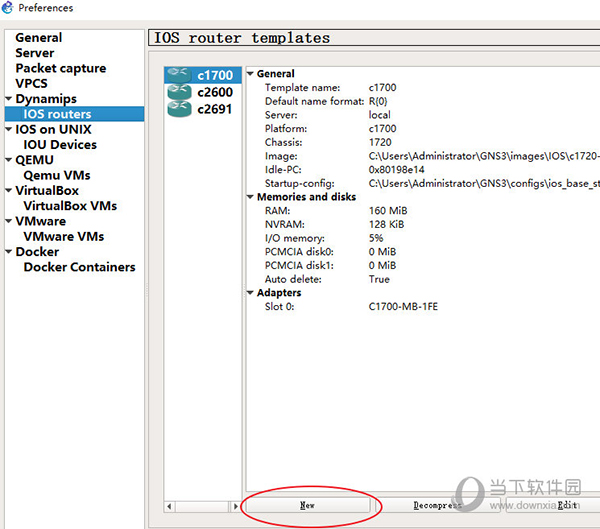600x529 pixels.
Task: Click the GNS3 Preferences title bar icon
Action: pyautogui.click(x=8, y=8)
